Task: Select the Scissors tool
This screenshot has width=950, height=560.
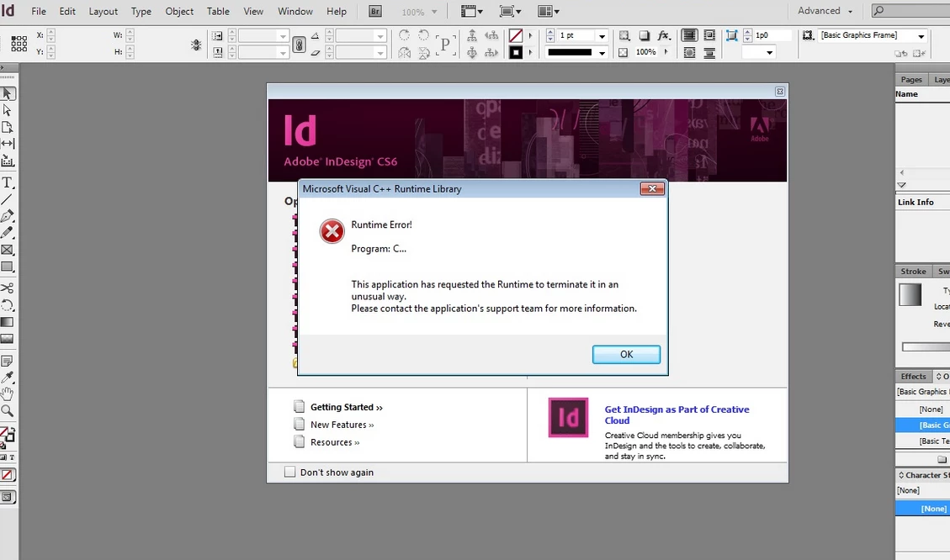Action: pos(8,288)
